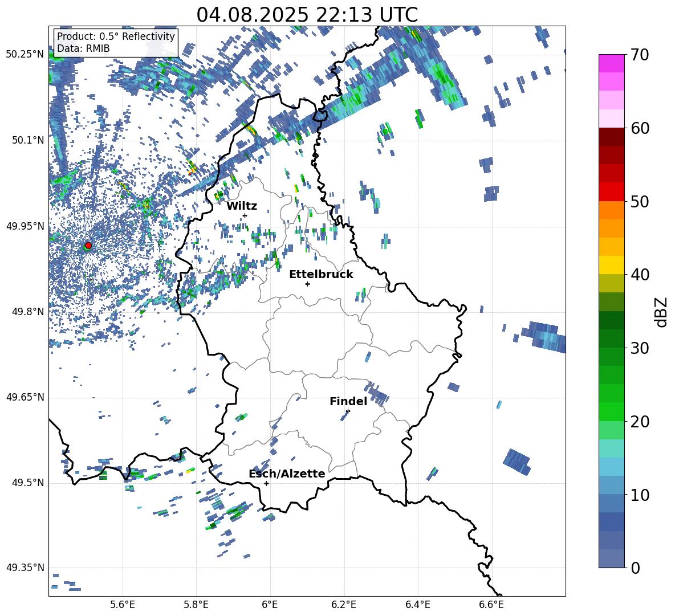Image resolution: width=675 pixels, height=616 pixels.
Task: Click 'Product: 0.5° Reflectivity' legend text
Action: (116, 36)
